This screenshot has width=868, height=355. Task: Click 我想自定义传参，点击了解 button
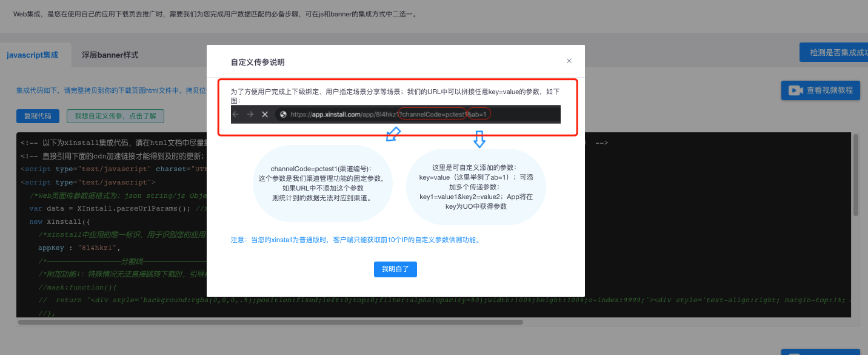point(115,116)
